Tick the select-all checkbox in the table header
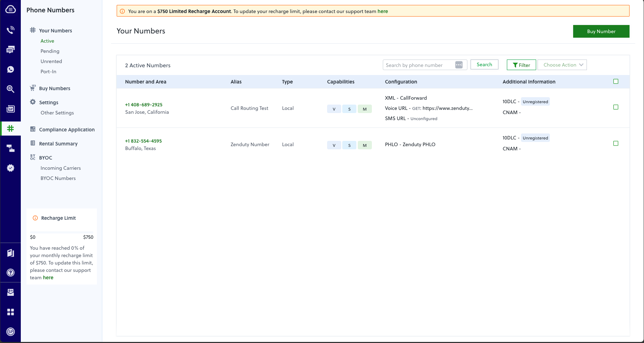This screenshot has height=343, width=644. (616, 81)
